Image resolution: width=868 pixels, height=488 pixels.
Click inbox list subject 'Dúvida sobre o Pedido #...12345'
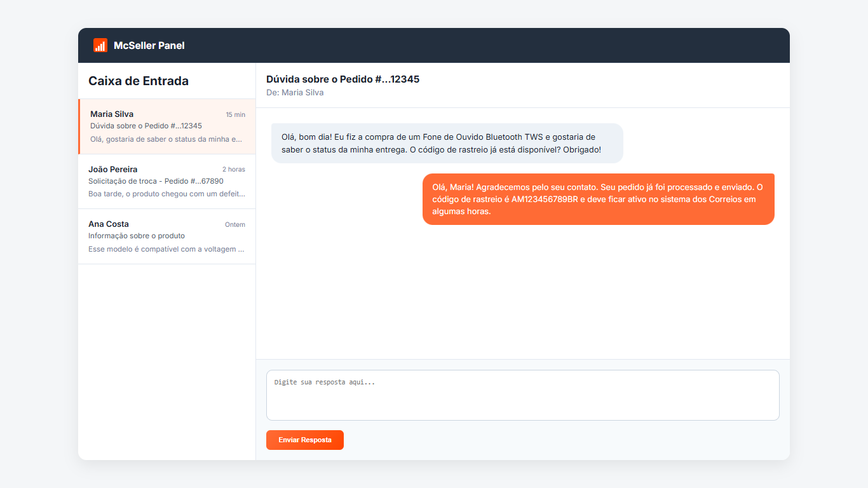[146, 126]
